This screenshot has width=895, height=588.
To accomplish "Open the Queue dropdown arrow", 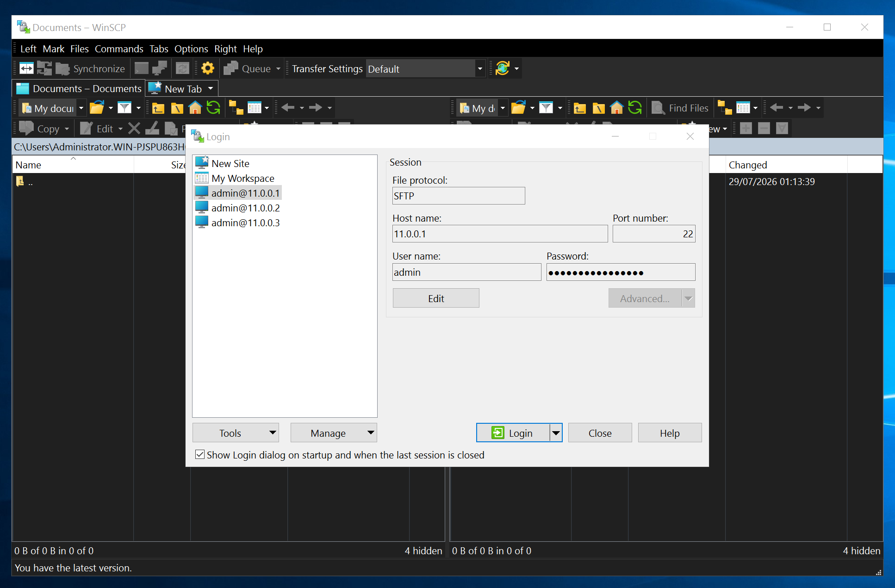I will click(x=278, y=68).
